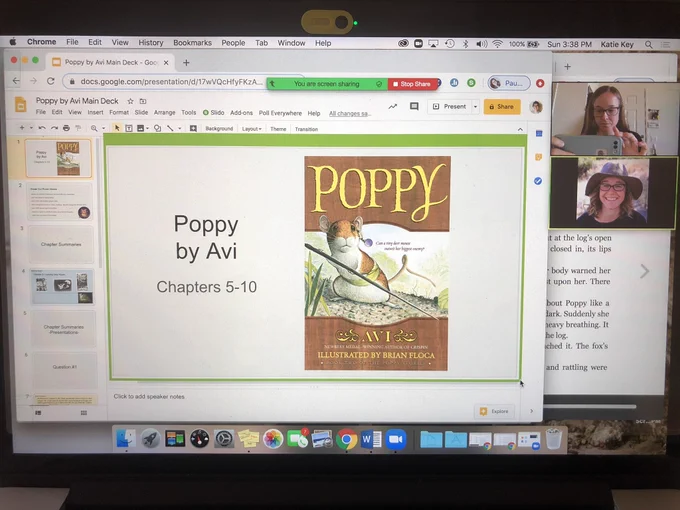This screenshot has width=680, height=510.
Task: Open Microsoft Word in the Dock
Action: (371, 439)
